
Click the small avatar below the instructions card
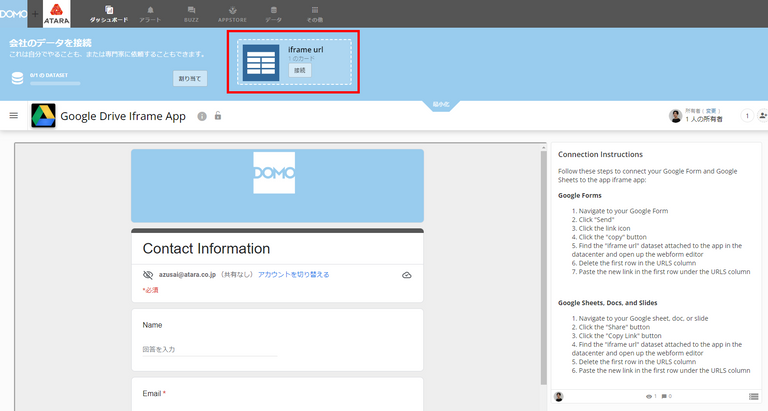point(559,396)
